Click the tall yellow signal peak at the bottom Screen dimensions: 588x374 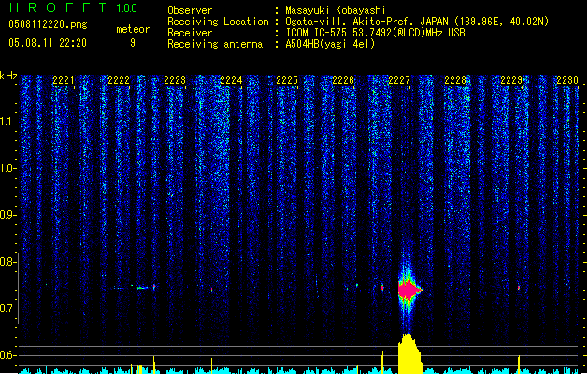tap(409, 353)
